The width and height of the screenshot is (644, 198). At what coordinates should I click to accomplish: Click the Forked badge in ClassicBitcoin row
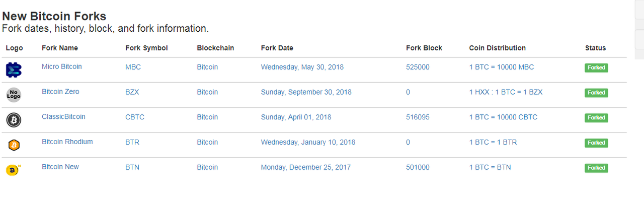click(x=596, y=118)
